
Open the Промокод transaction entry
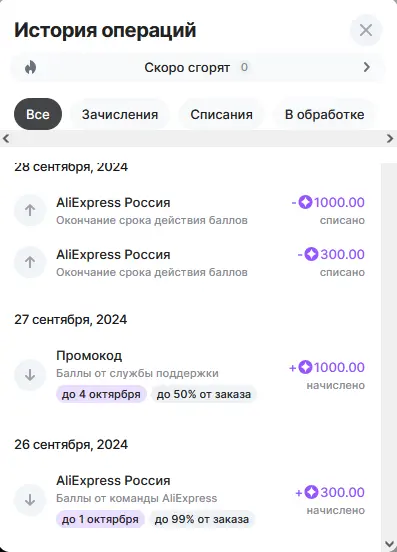pos(189,375)
